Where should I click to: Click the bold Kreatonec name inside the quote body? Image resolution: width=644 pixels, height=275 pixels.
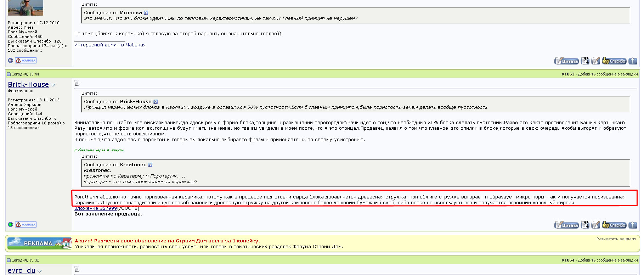click(97, 170)
